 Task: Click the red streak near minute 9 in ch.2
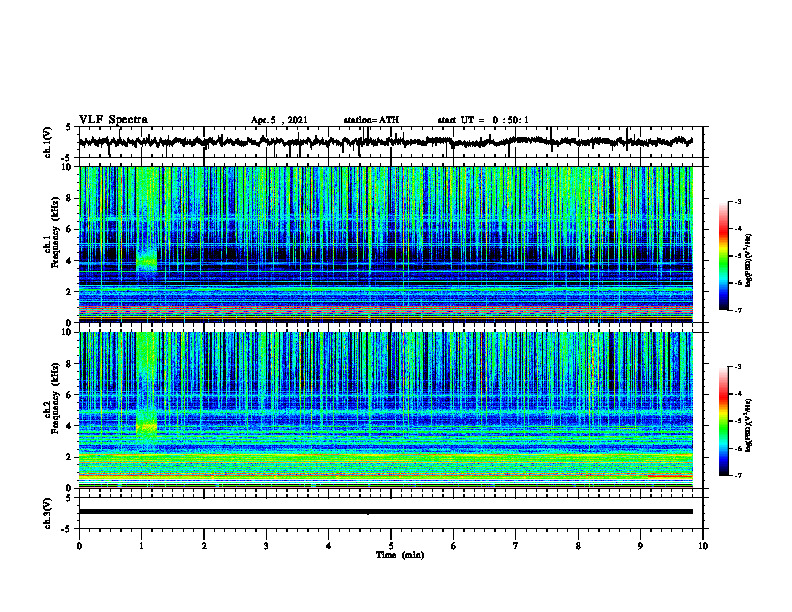[x=670, y=476]
